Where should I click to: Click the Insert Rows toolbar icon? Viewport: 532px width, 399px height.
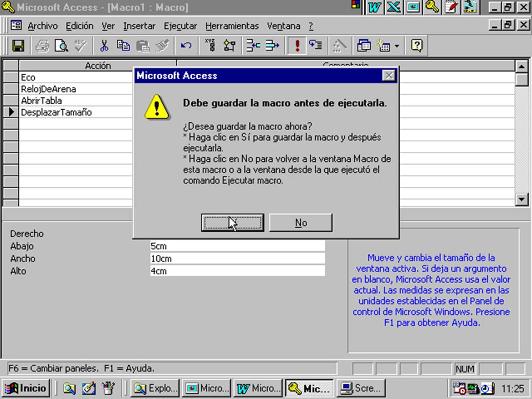pos(253,45)
